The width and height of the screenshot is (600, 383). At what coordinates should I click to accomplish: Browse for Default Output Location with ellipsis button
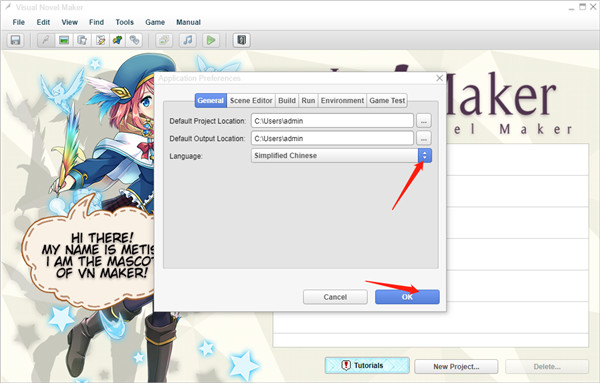point(424,139)
